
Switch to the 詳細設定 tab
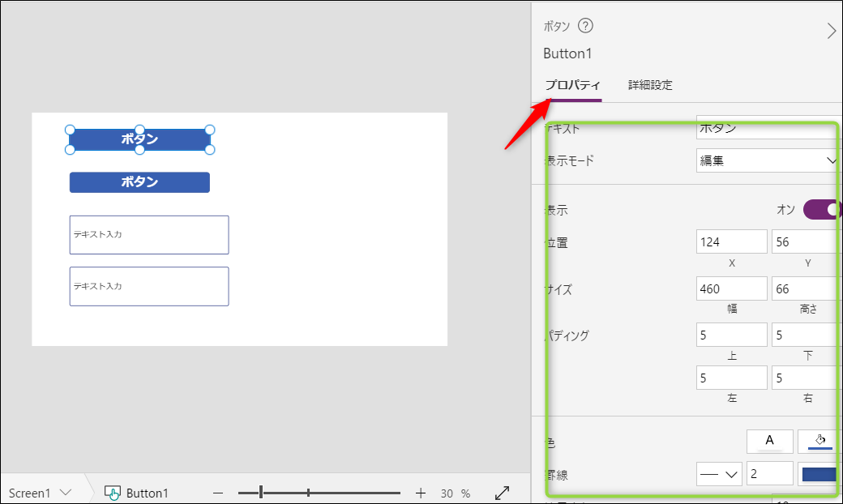click(x=651, y=85)
